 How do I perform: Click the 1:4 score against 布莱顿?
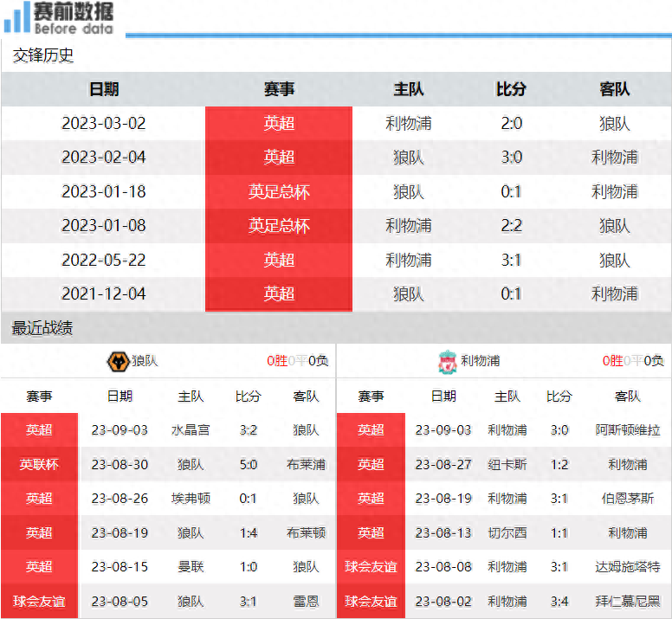[x=249, y=533]
